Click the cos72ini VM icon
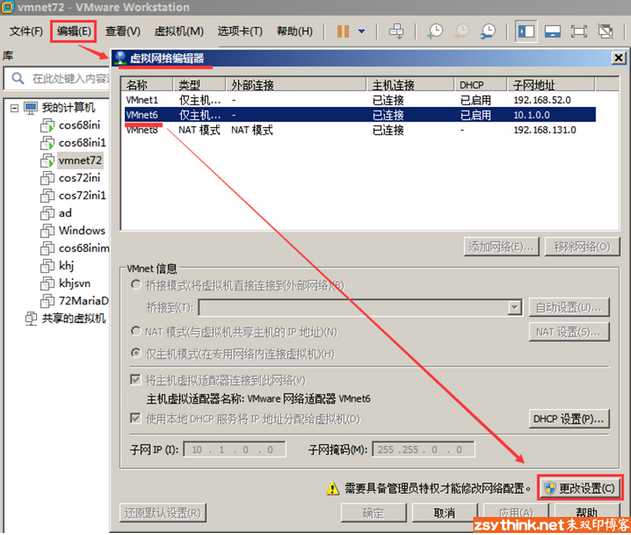Viewport: 631px width, 535px height. click(47, 178)
